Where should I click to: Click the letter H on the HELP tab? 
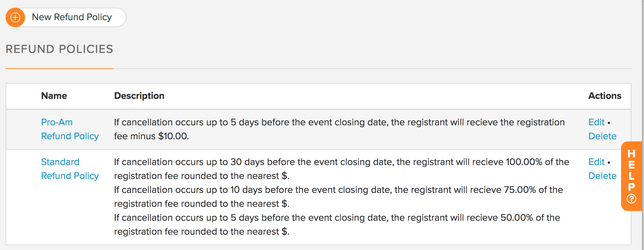tap(631, 154)
